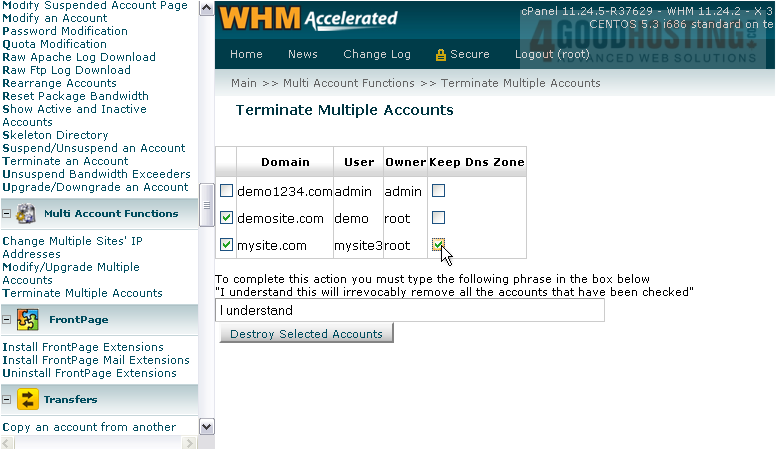Click the Destroy Selected Accounts button
The image size is (776, 450).
306,334
